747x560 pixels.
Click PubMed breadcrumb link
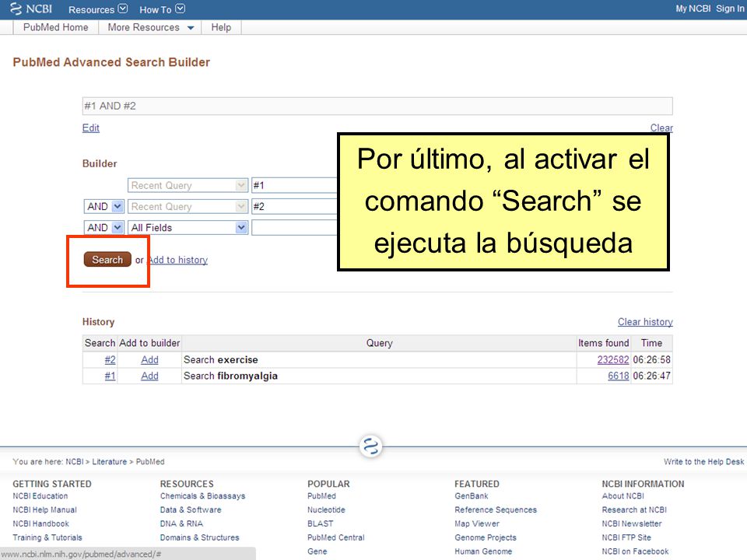coord(150,462)
